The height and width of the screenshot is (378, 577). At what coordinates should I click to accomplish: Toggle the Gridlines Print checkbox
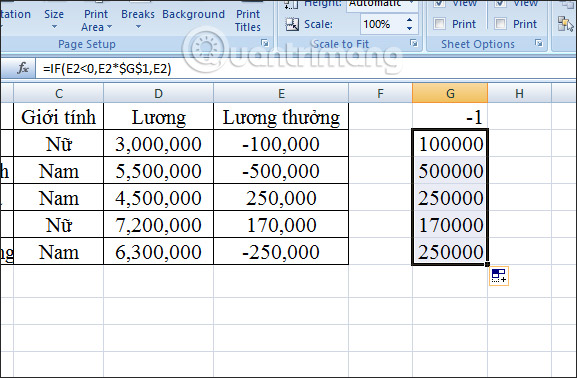[439, 24]
